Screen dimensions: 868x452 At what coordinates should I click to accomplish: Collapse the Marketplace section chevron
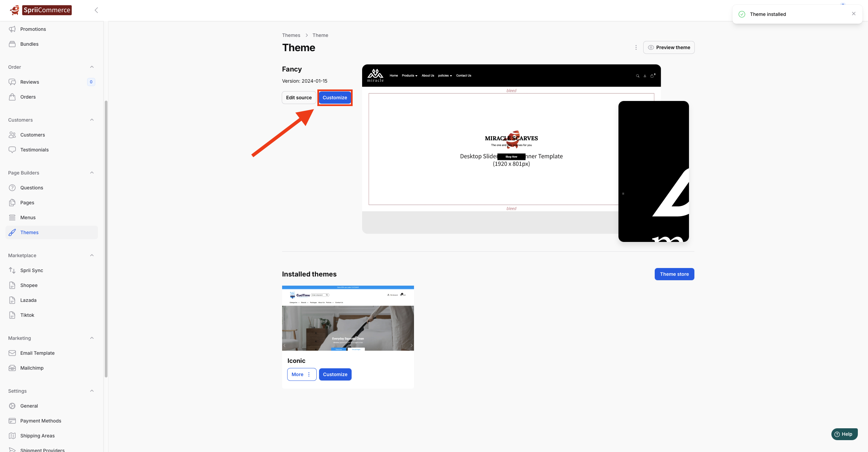tap(92, 255)
